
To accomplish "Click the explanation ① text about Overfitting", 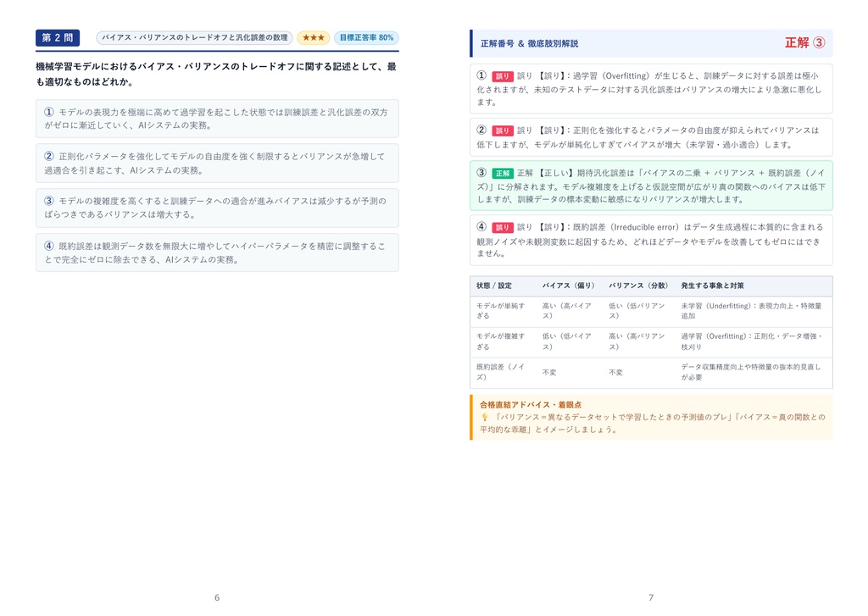I will click(x=651, y=89).
